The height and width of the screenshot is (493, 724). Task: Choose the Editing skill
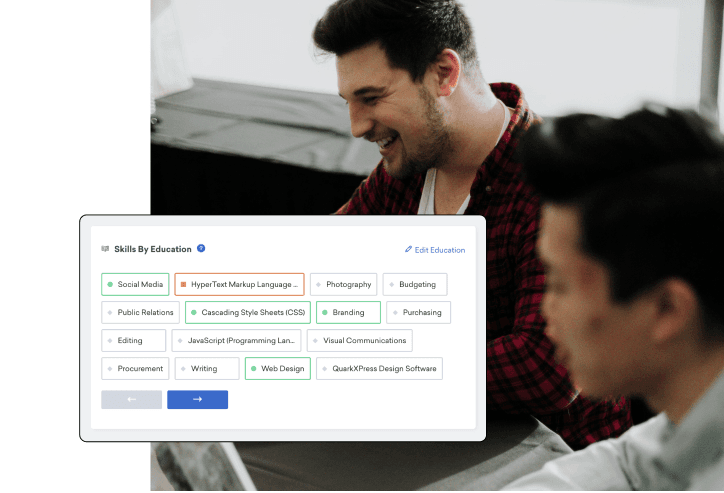click(133, 341)
